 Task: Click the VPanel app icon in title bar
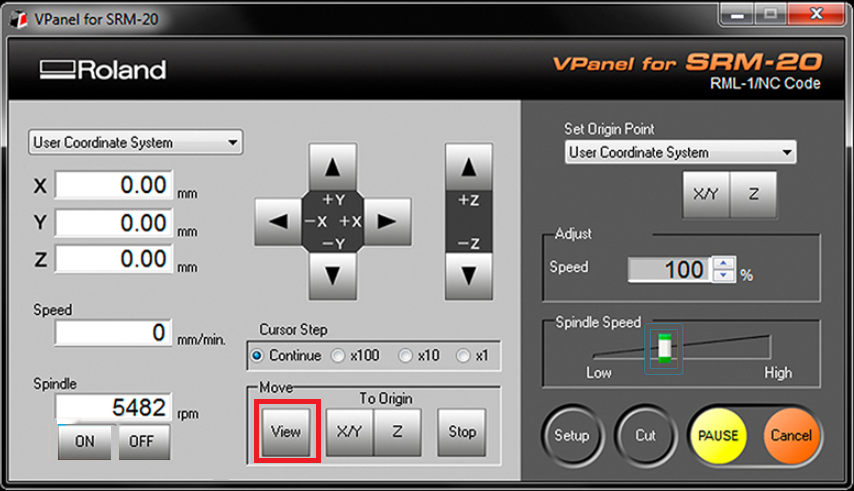19,19
